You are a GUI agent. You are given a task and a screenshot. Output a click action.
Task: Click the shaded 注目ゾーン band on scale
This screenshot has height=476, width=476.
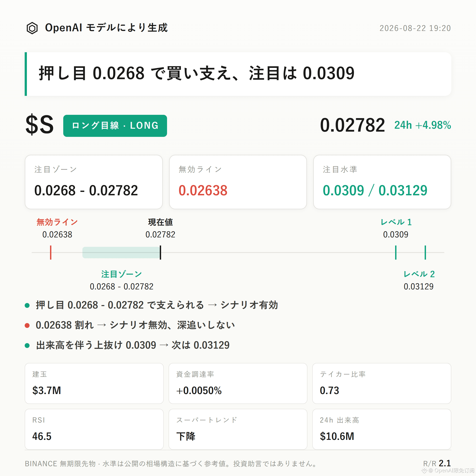point(121,253)
